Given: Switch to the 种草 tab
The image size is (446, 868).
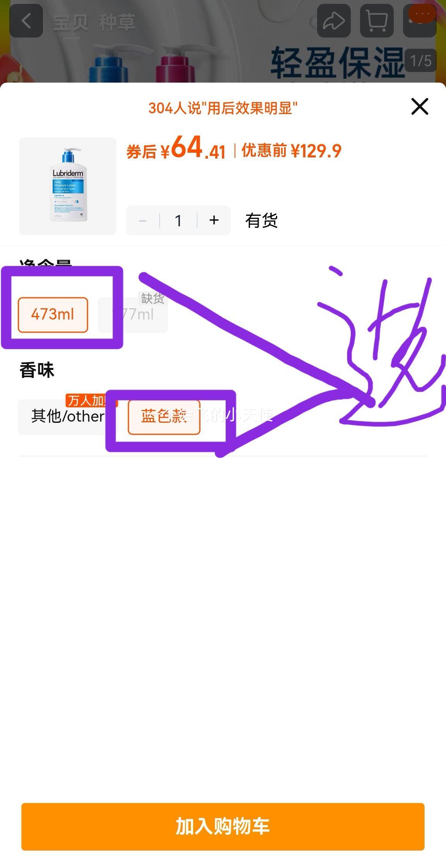Looking at the screenshot, I should (x=117, y=22).
